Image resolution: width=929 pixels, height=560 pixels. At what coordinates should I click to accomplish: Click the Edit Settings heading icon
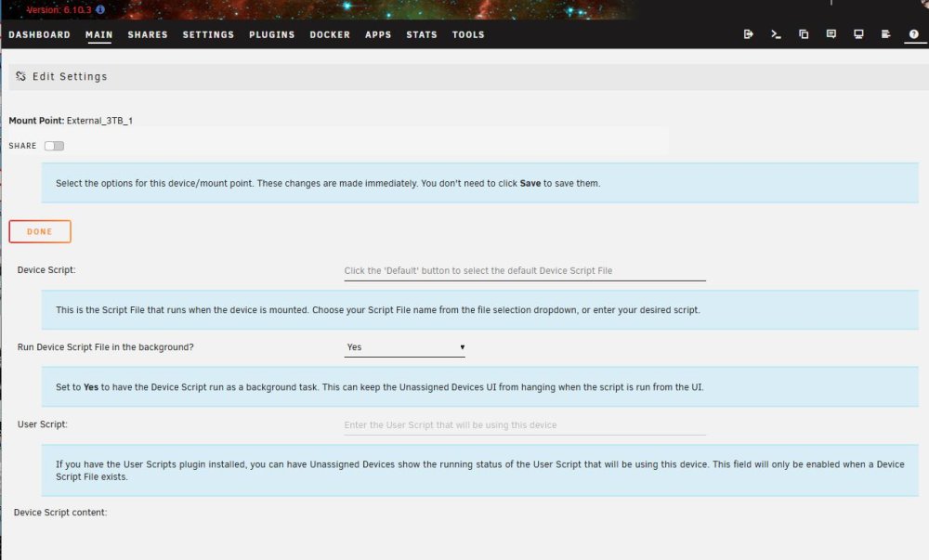[x=20, y=76]
